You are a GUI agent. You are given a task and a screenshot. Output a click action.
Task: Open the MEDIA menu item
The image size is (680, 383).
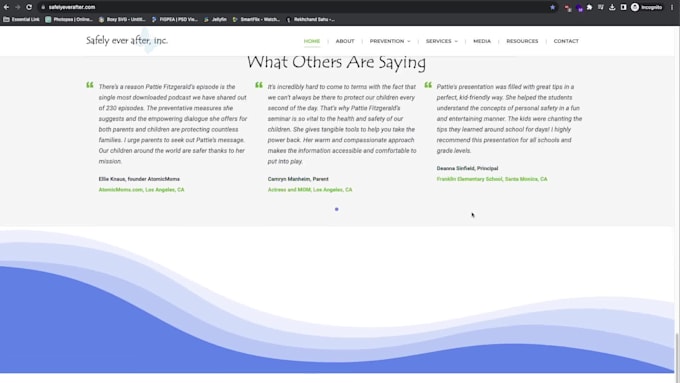(482, 41)
